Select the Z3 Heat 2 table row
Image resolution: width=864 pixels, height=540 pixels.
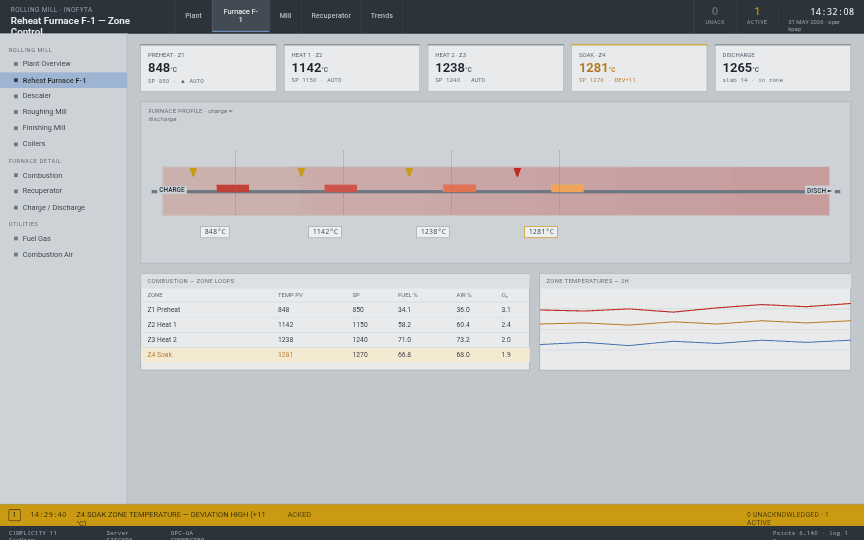coord(335,340)
